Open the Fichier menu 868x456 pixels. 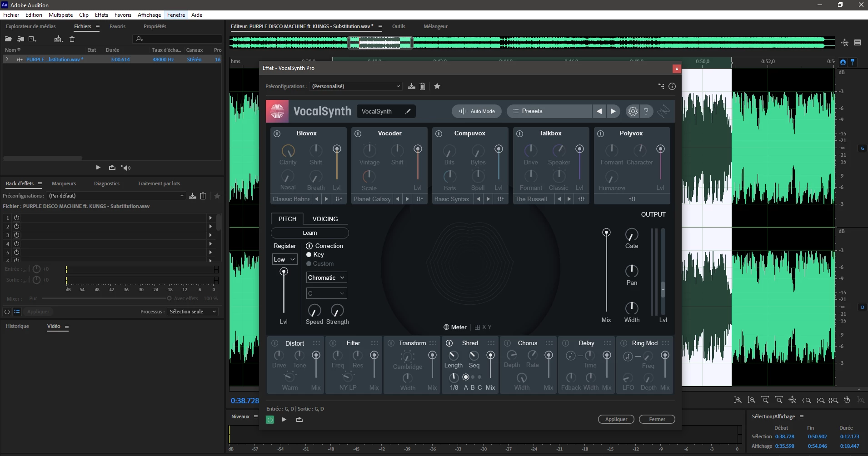click(x=11, y=15)
